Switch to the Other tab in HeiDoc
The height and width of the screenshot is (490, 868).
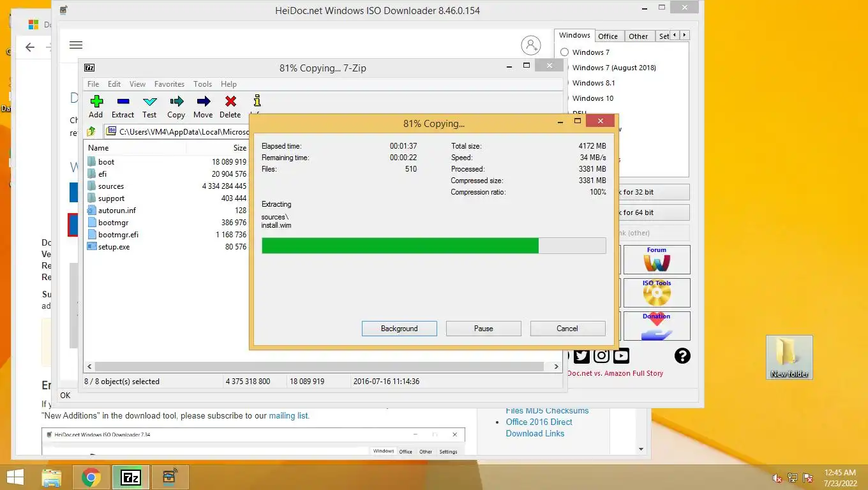[638, 36]
